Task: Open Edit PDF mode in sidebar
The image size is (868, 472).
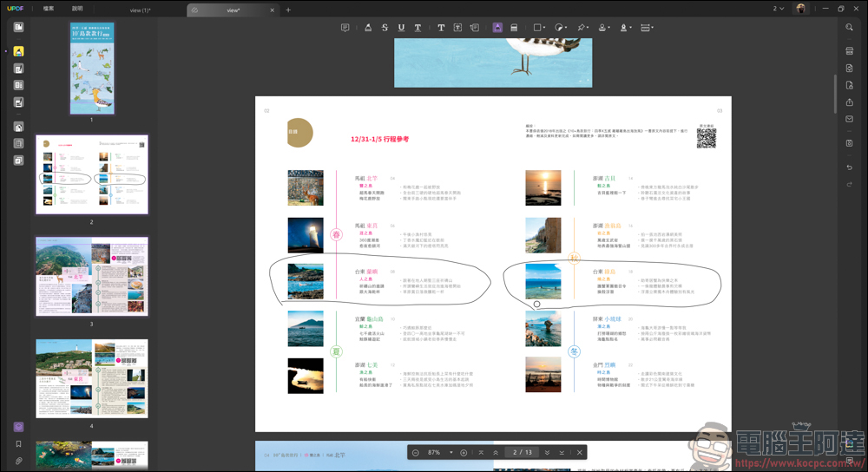Action: [18, 69]
